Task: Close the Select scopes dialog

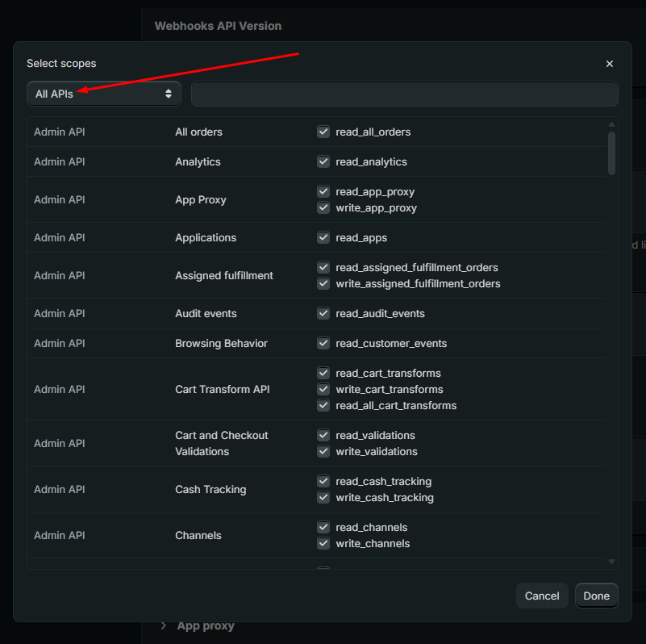Action: click(x=610, y=64)
